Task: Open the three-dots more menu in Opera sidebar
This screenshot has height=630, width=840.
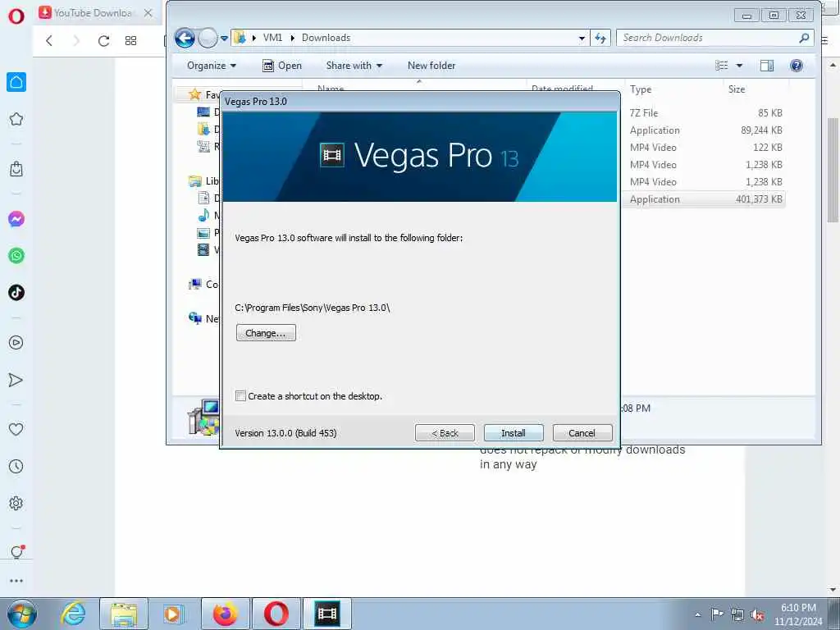Action: [x=16, y=581]
